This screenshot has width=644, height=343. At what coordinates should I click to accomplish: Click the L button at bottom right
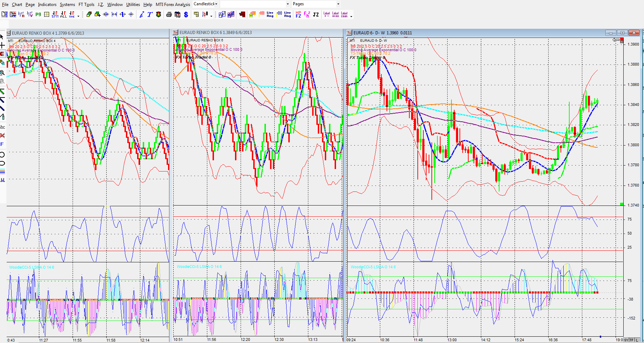pyautogui.click(x=637, y=340)
